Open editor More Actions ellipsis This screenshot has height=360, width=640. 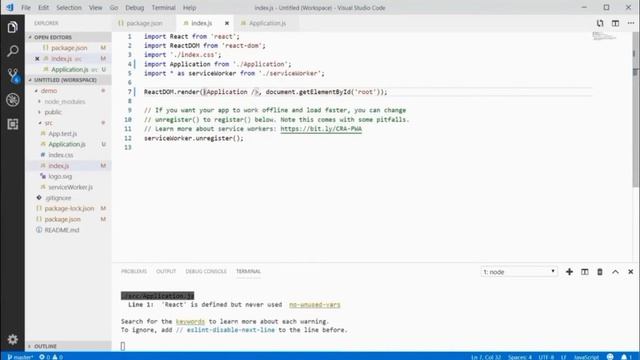tap(631, 23)
